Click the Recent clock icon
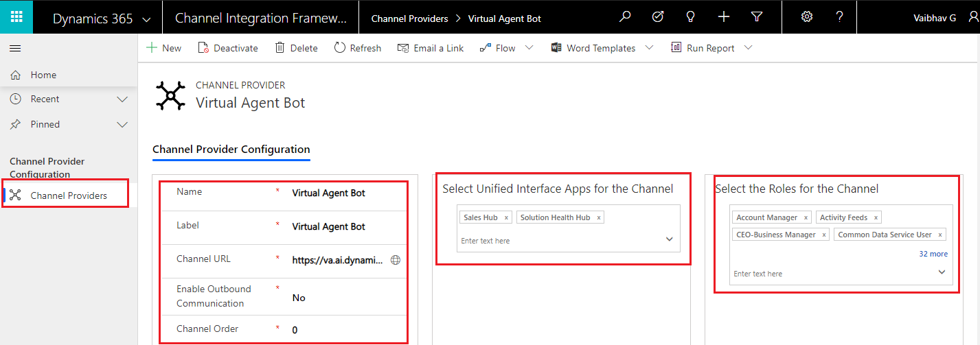The height and width of the screenshot is (345, 980). pos(15,99)
